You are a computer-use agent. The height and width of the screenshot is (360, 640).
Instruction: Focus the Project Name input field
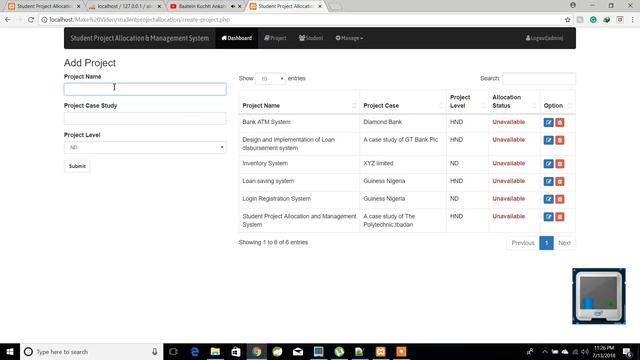(x=145, y=89)
